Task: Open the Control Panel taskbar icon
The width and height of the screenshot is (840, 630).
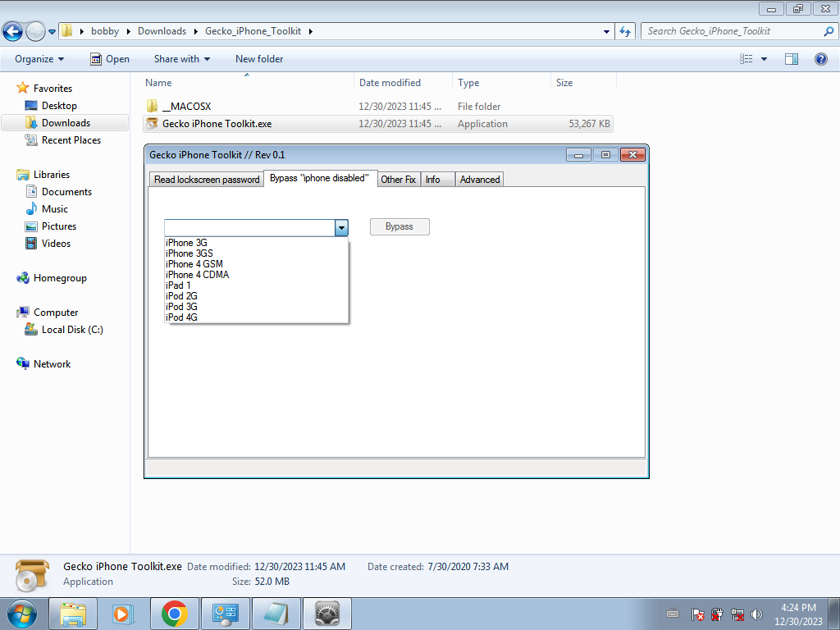Action: point(225,614)
